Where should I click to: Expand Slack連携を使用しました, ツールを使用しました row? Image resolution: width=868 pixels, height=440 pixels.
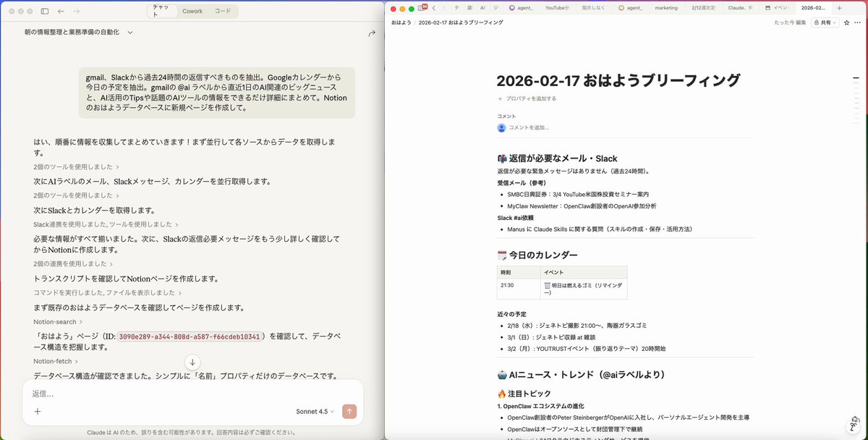[106, 224]
